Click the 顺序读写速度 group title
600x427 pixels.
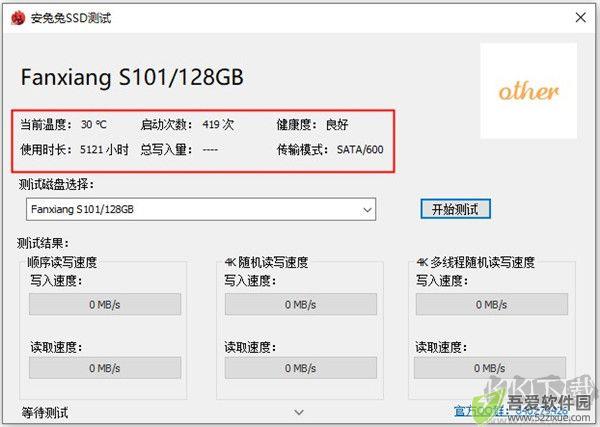click(62, 262)
